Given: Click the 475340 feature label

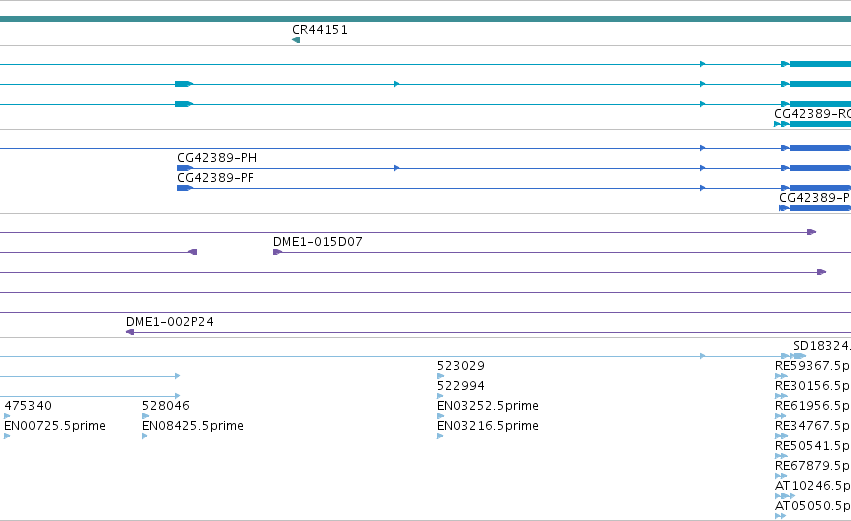Looking at the screenshot, I should (x=28, y=406).
